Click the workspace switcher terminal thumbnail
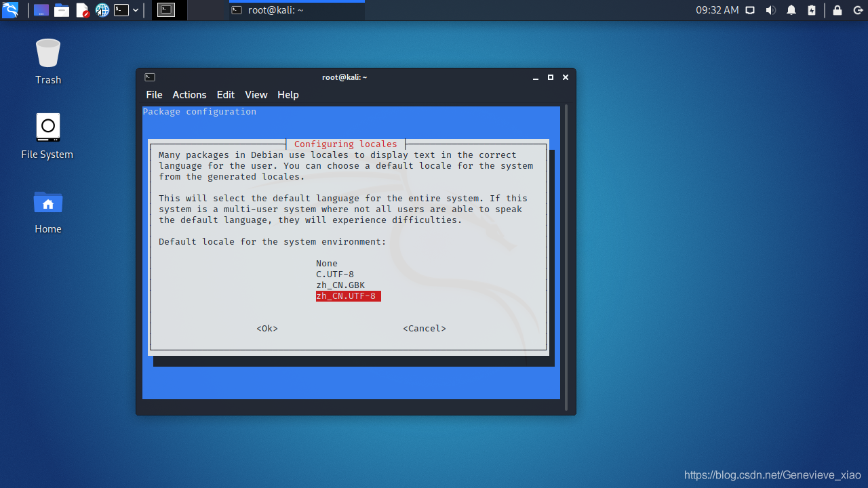Screen dimensions: 868x488 point(167,10)
